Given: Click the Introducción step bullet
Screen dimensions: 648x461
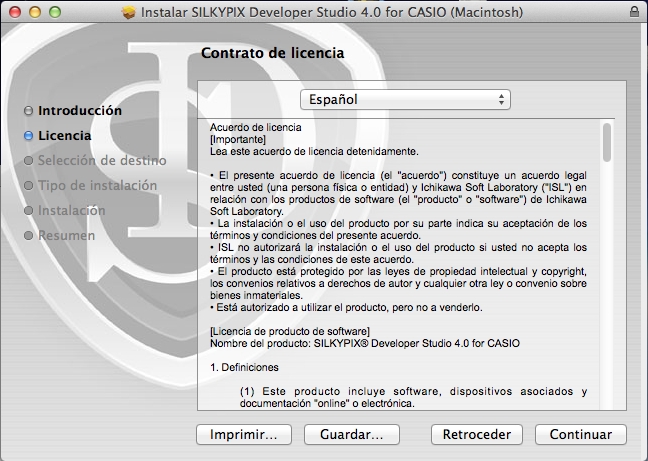Looking at the screenshot, I should point(29,111).
